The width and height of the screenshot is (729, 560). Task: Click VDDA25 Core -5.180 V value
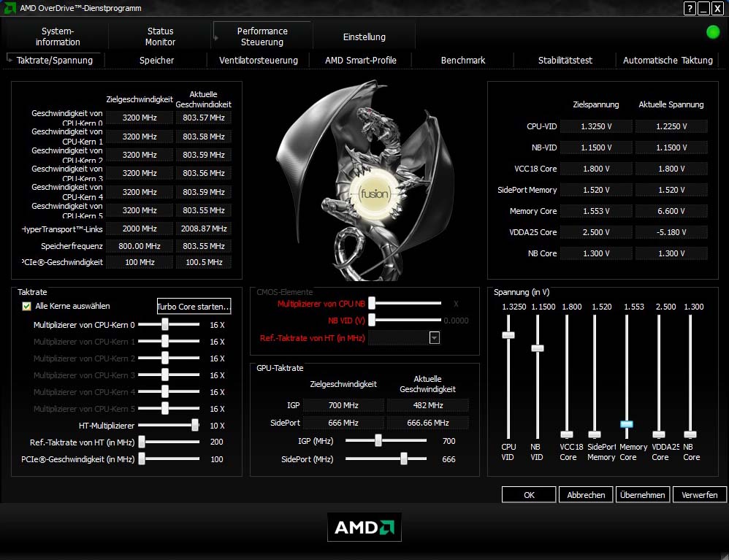(x=671, y=232)
